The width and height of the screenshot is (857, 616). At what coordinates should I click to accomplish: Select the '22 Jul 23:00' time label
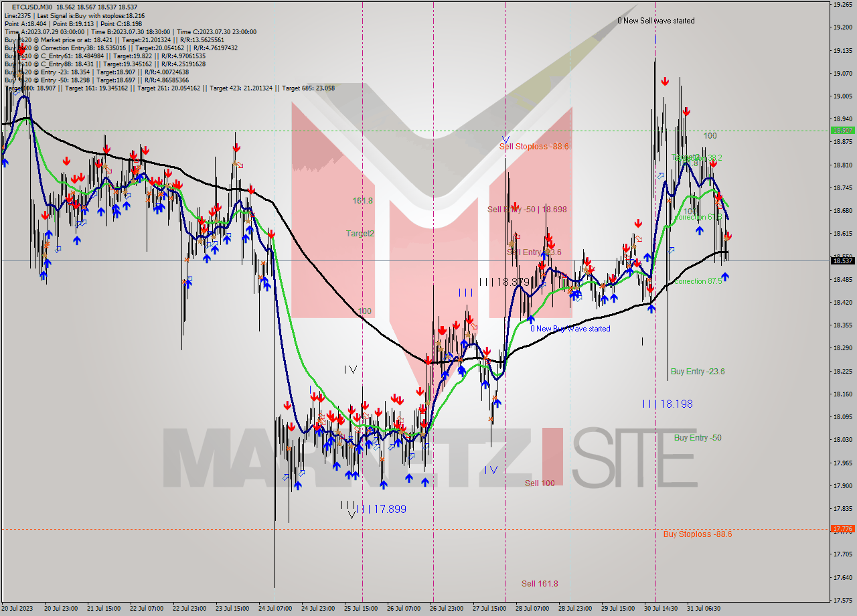[189, 609]
